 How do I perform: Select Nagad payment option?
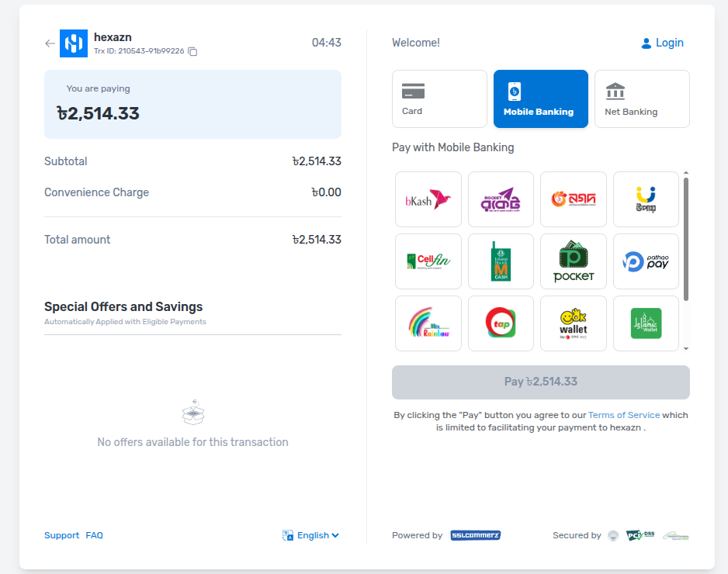pos(574,199)
